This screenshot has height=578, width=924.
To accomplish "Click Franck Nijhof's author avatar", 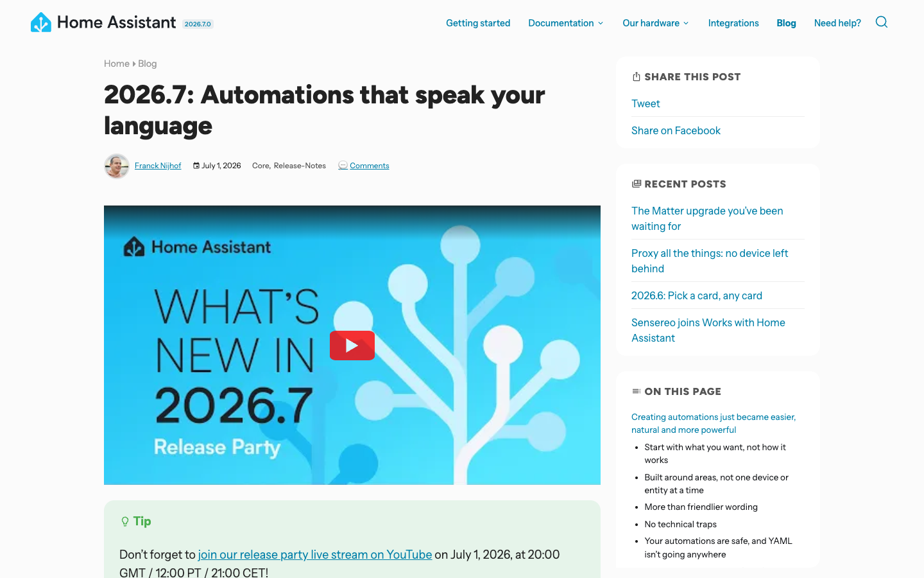I will [x=117, y=166].
